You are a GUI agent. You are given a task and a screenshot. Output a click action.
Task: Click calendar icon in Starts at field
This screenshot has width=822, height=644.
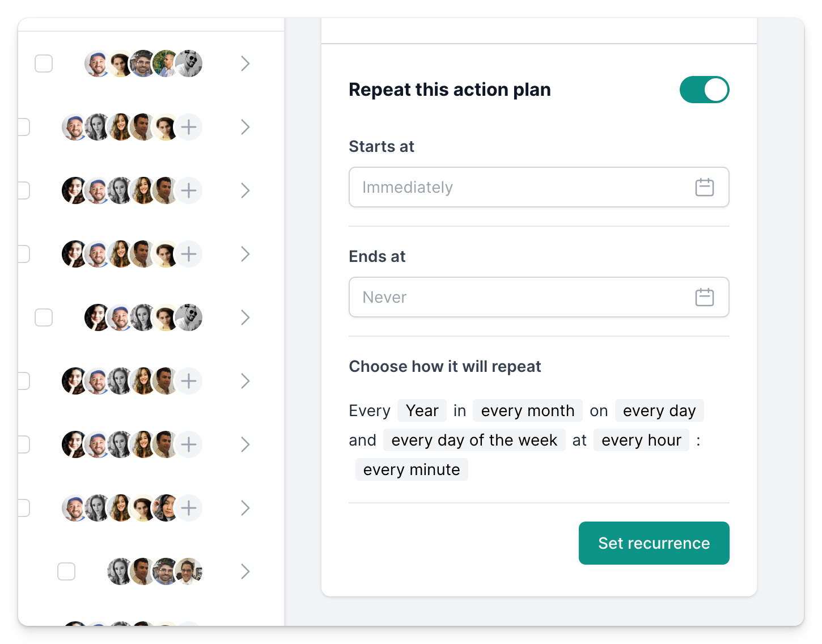[704, 187]
